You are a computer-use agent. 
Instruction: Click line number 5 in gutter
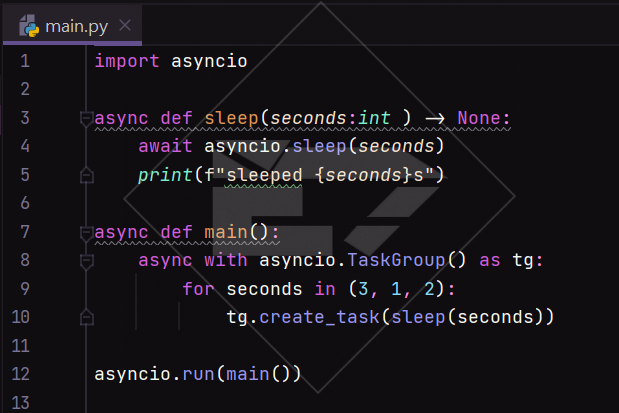pos(25,175)
